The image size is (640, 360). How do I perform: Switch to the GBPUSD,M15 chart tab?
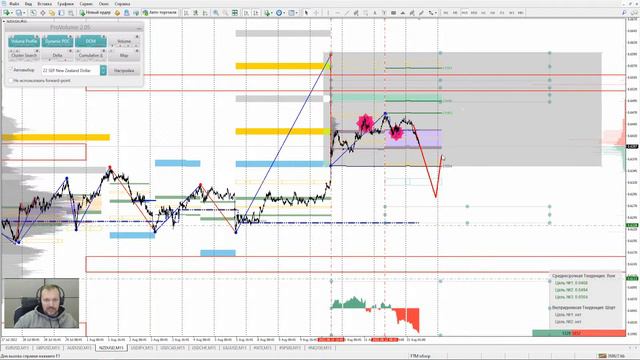click(x=48, y=348)
